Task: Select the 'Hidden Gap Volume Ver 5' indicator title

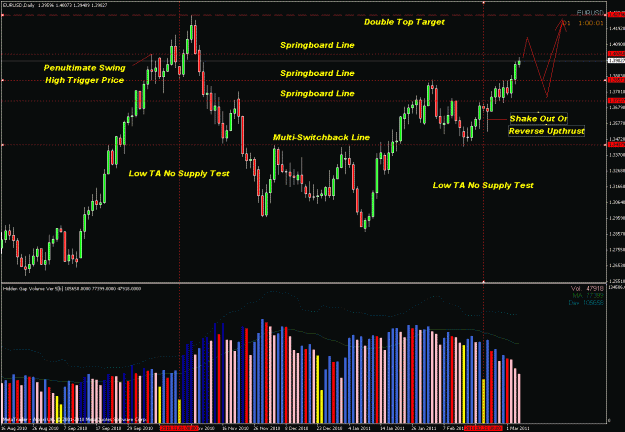Action: click(x=33, y=289)
